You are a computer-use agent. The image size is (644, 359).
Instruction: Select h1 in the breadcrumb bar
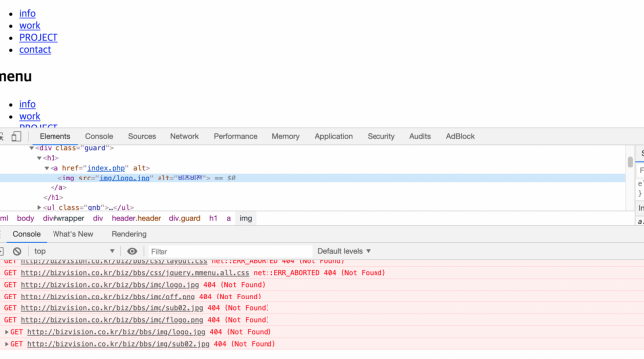pos(213,219)
